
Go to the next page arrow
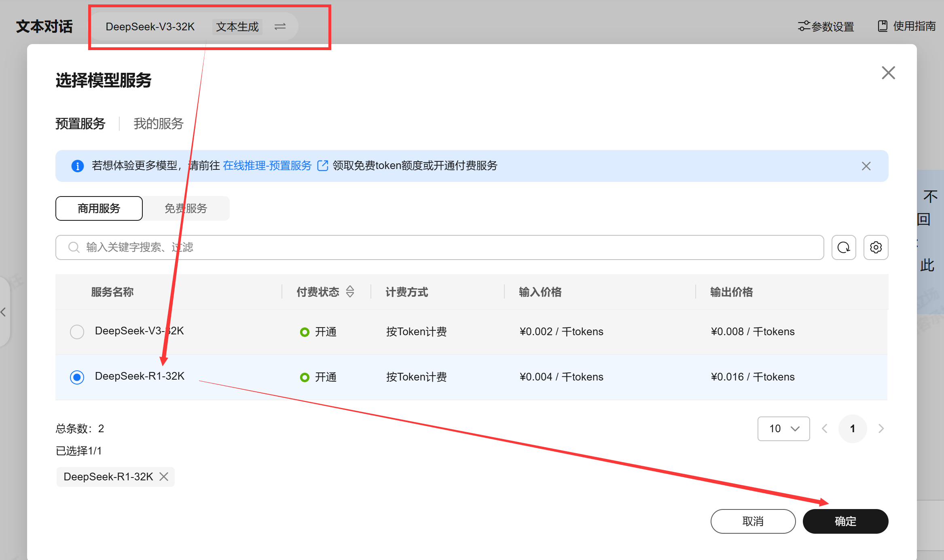pyautogui.click(x=881, y=429)
